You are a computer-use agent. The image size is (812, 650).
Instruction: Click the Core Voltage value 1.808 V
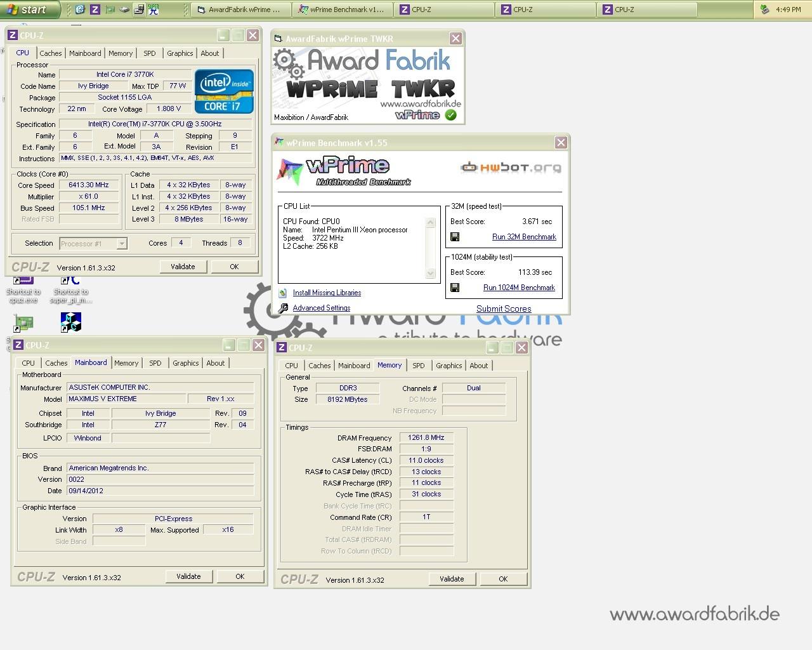coord(169,109)
